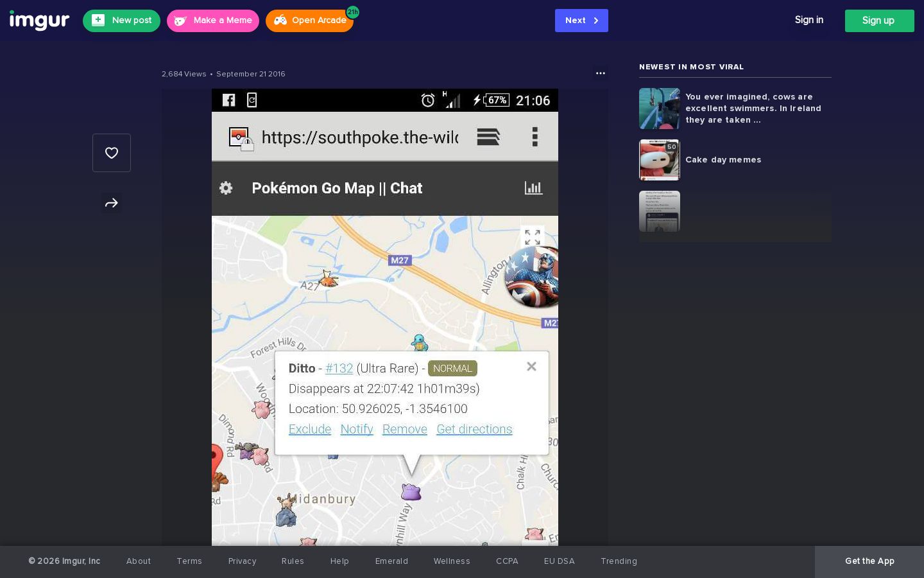Viewport: 924px width, 578px height.
Task: Close the Ditto info popup
Action: pos(531,366)
